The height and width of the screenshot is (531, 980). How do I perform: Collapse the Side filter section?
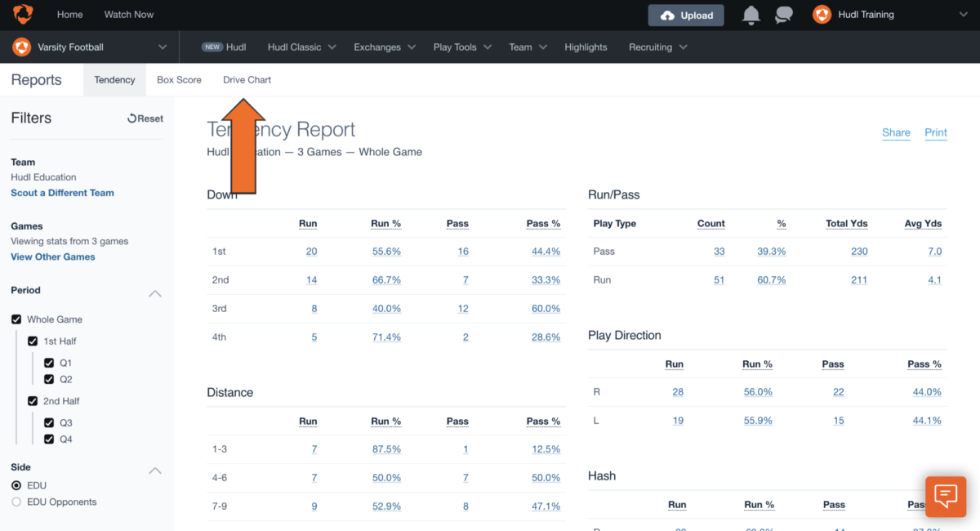[x=154, y=471]
